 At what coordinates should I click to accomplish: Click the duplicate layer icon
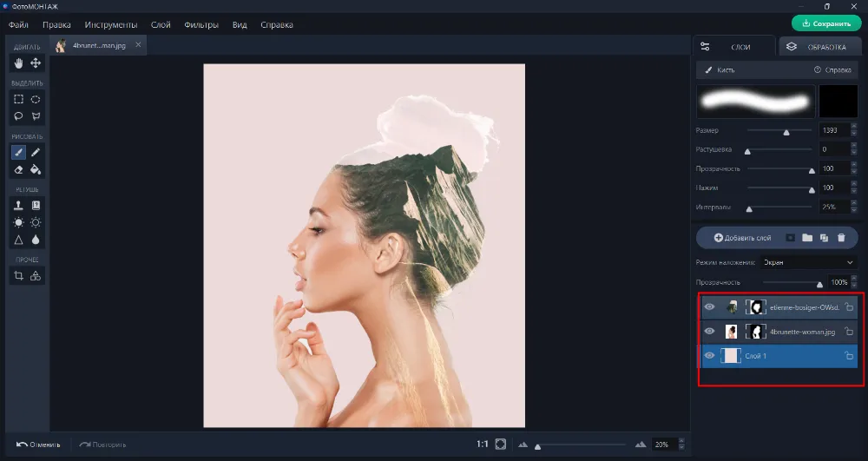click(824, 237)
